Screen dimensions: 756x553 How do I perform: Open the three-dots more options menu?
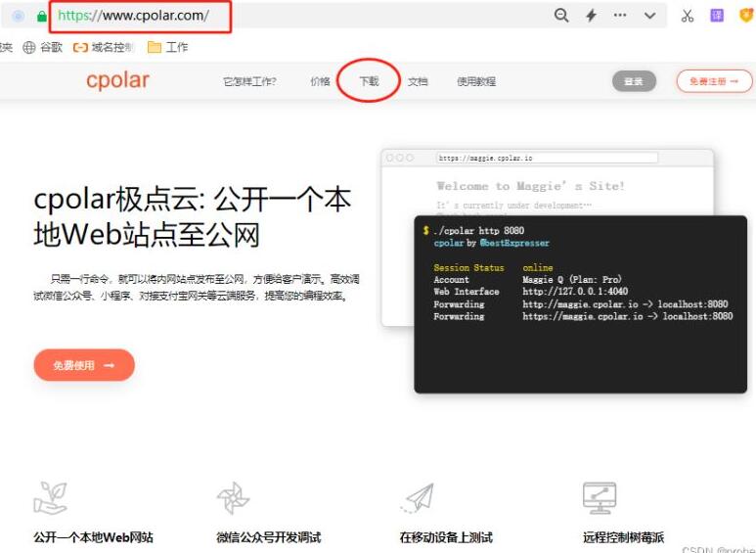620,15
